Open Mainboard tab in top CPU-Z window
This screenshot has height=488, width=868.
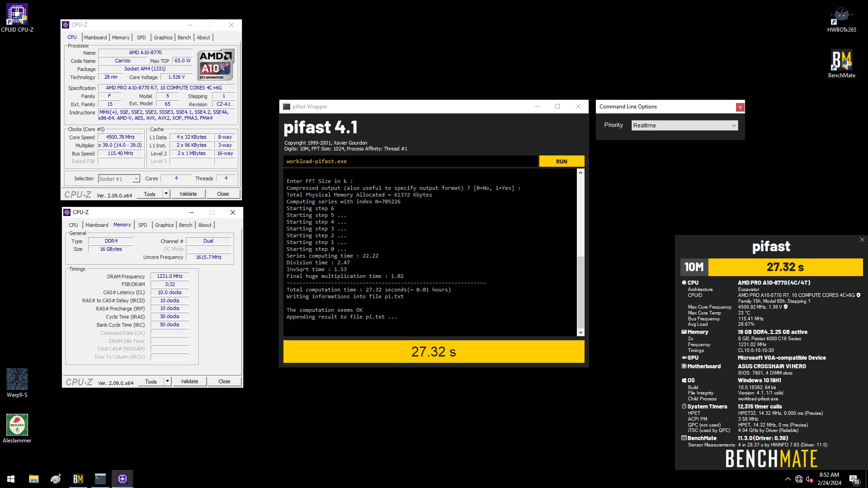pos(95,38)
